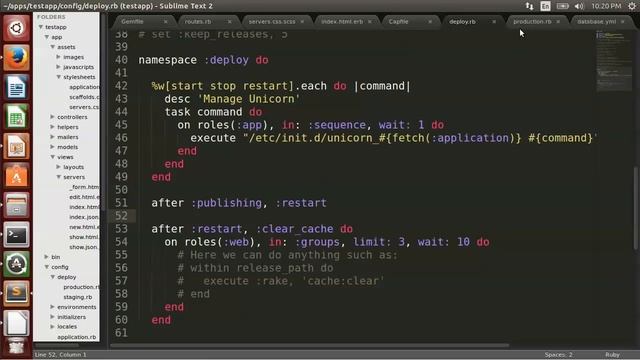This screenshot has width=640, height=360.
Task: Expand the images folder
Action: [x=58, y=57]
